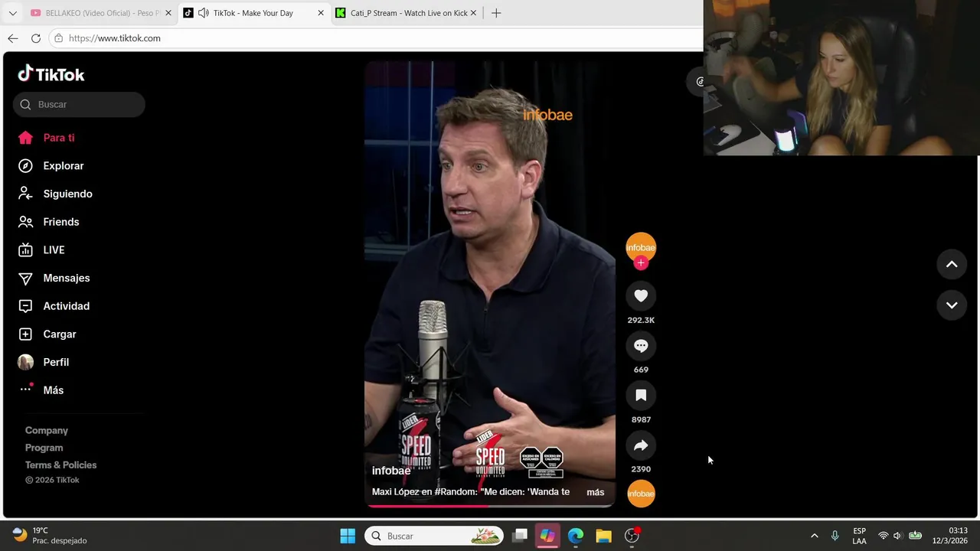The image size is (980, 551).
Task: Open File Explorer from the taskbar
Action: 604,536
